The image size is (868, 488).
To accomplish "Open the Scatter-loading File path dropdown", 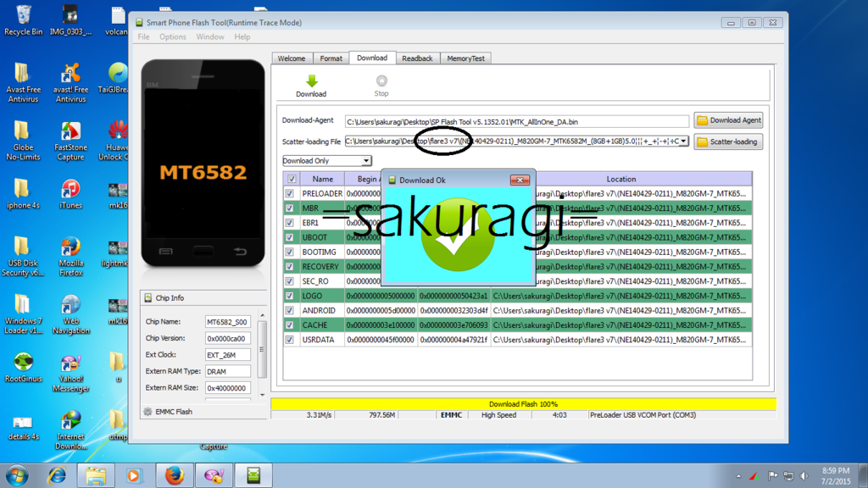I will click(684, 141).
